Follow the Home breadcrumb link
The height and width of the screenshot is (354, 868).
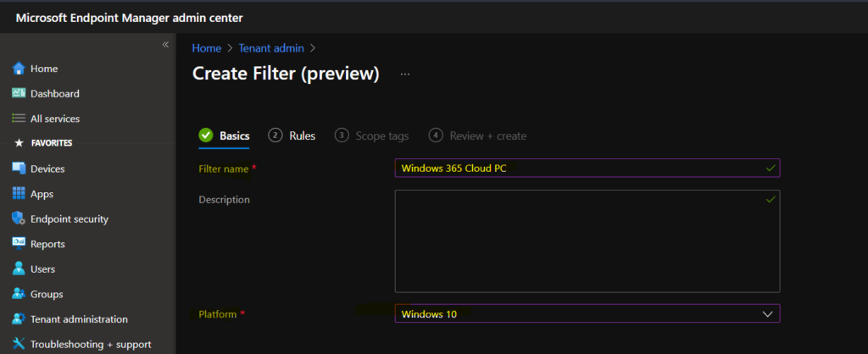(207, 48)
